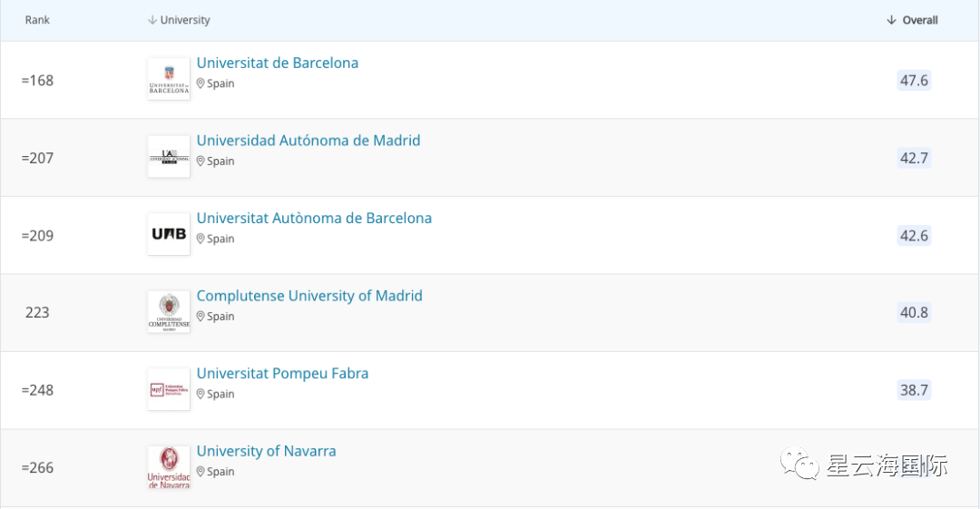The height and width of the screenshot is (509, 980).
Task: Open the University of Navarra link
Action: tap(266, 451)
